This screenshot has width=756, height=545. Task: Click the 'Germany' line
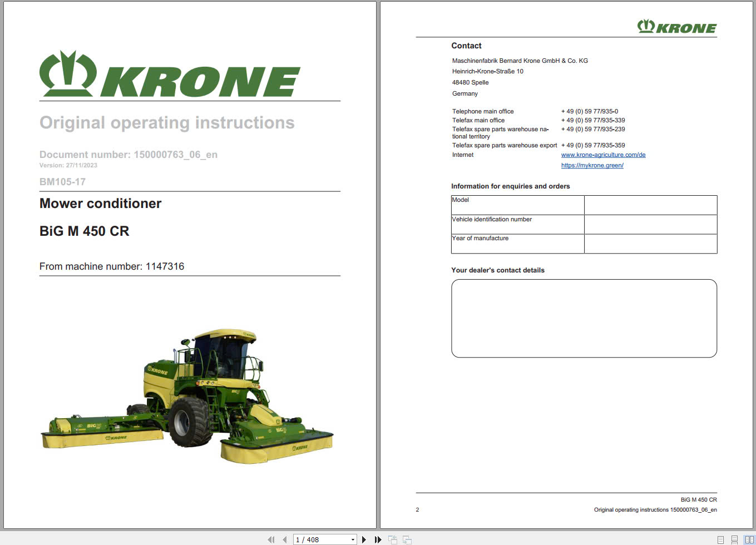pos(465,93)
